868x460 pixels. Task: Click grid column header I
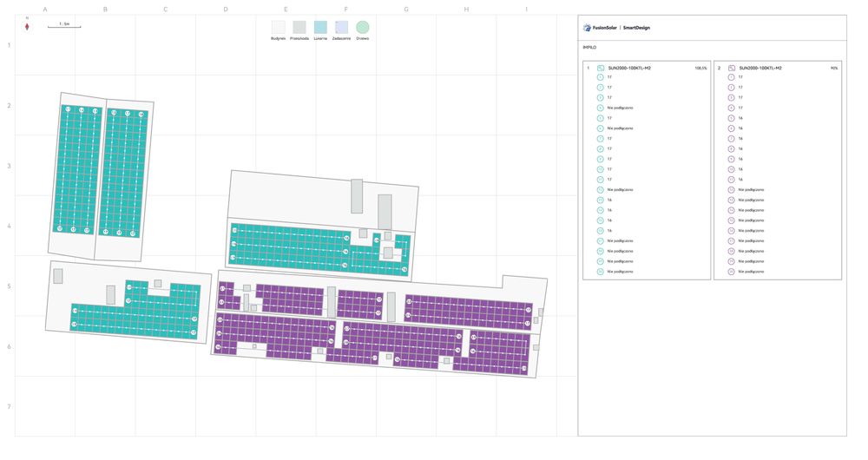pyautogui.click(x=527, y=10)
